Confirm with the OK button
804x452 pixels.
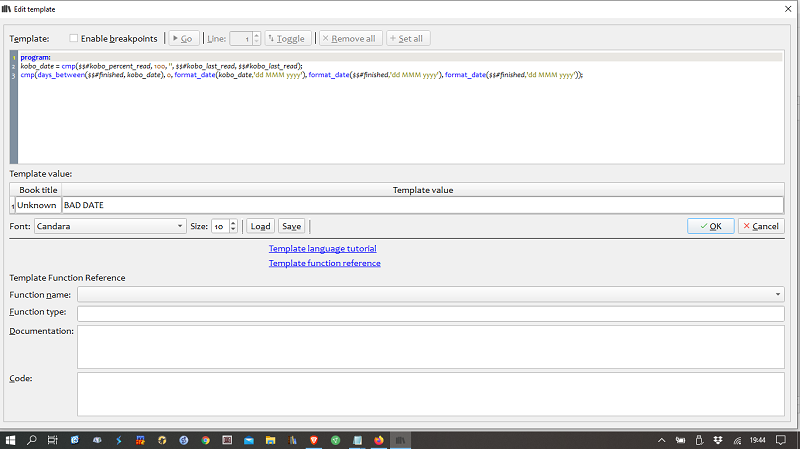click(x=711, y=226)
